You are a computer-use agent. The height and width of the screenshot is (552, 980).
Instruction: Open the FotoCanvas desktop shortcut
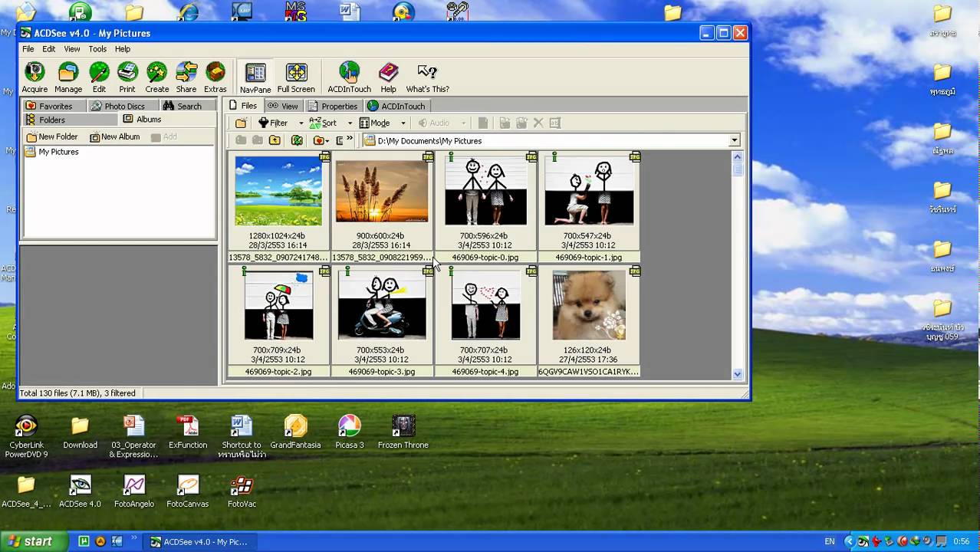tap(188, 491)
